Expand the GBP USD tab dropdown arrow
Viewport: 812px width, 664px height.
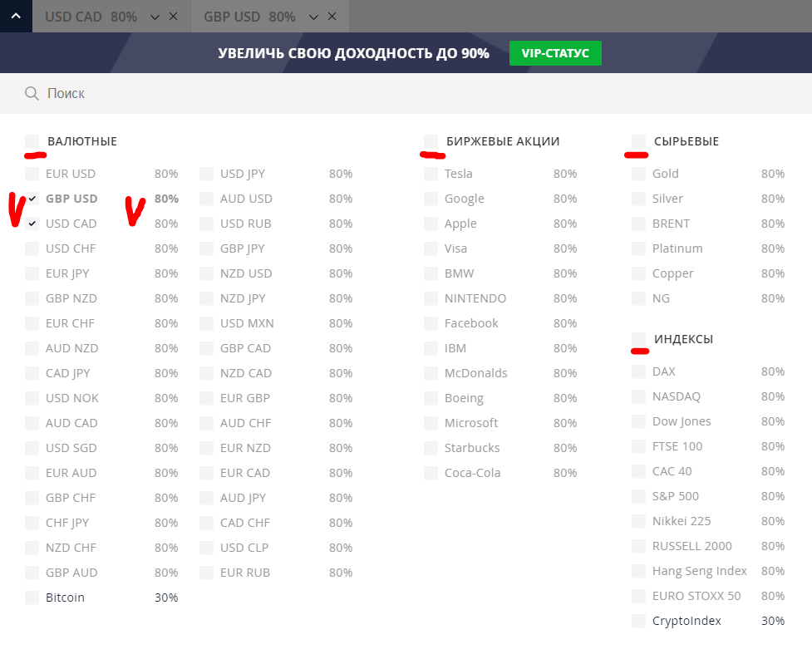tap(313, 17)
